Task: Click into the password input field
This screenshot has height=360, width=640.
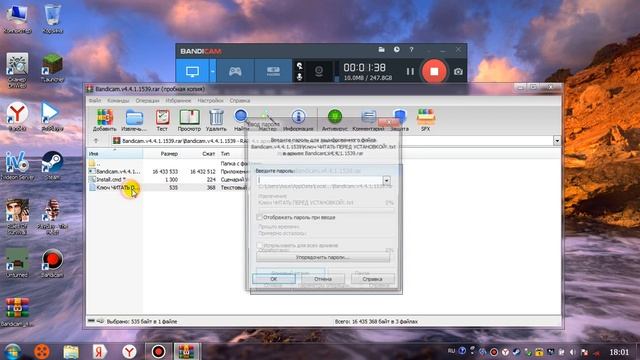Action: [320, 180]
